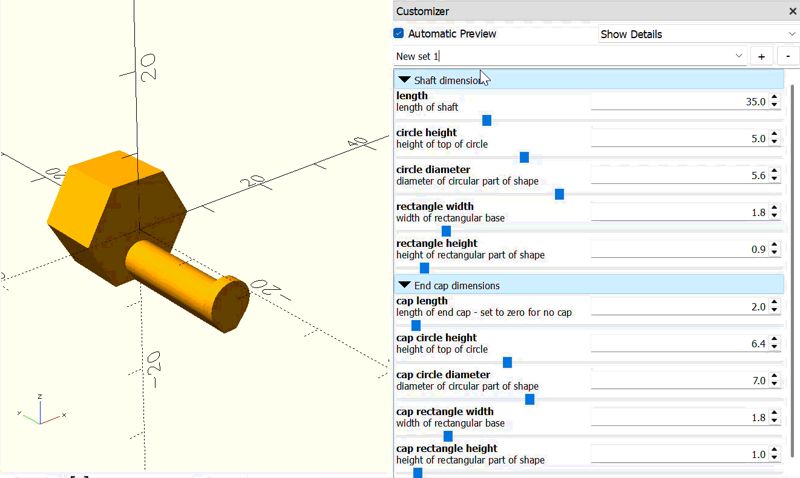This screenshot has width=800, height=478.
Task: Click the length stepper arrows
Action: [x=774, y=102]
